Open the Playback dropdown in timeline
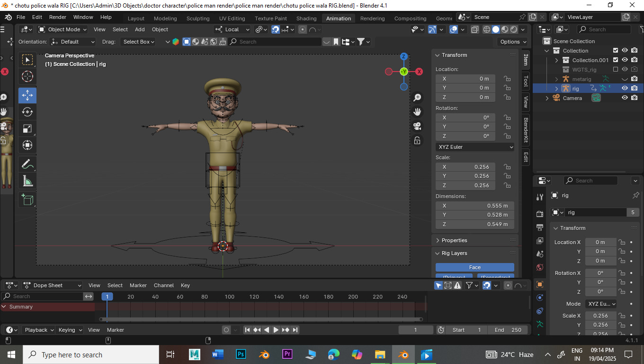Screen dimensions: 644x364 (x=39, y=330)
